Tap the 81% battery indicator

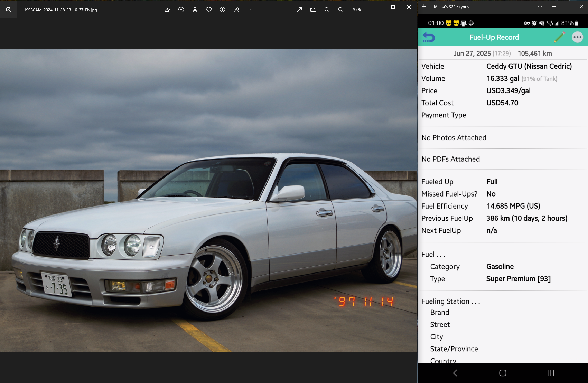tap(569, 23)
